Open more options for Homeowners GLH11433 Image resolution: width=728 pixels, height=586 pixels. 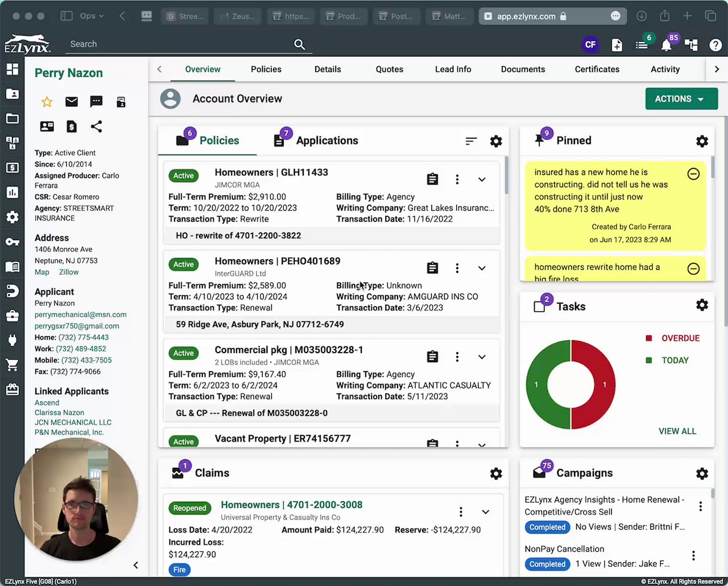pyautogui.click(x=457, y=179)
